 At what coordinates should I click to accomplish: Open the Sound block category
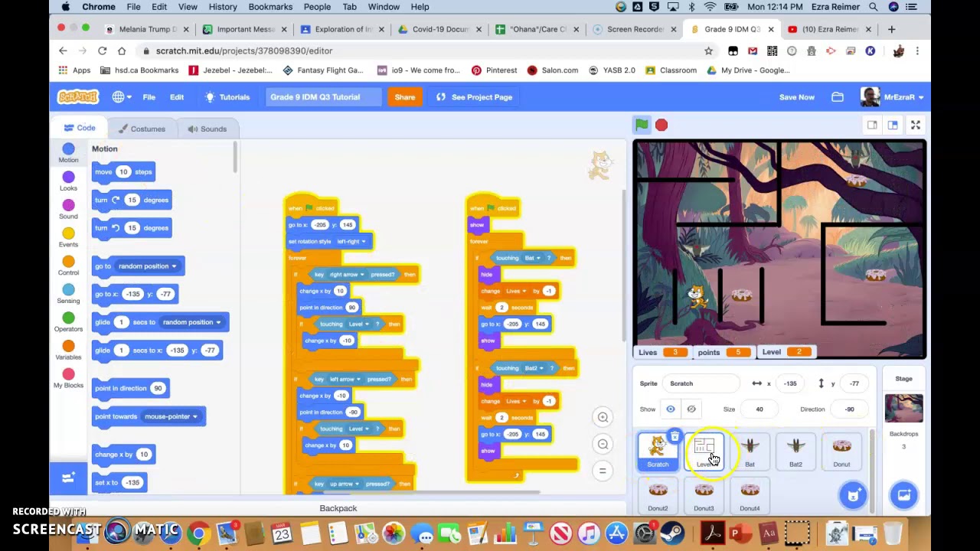(x=68, y=210)
